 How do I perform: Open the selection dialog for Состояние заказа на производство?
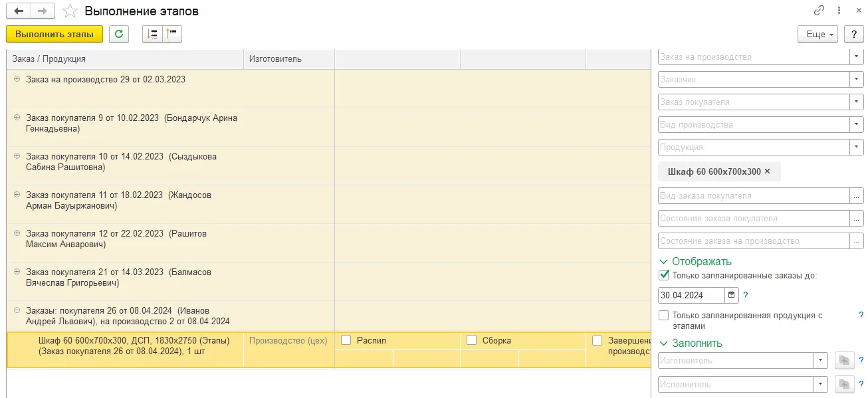(x=857, y=241)
